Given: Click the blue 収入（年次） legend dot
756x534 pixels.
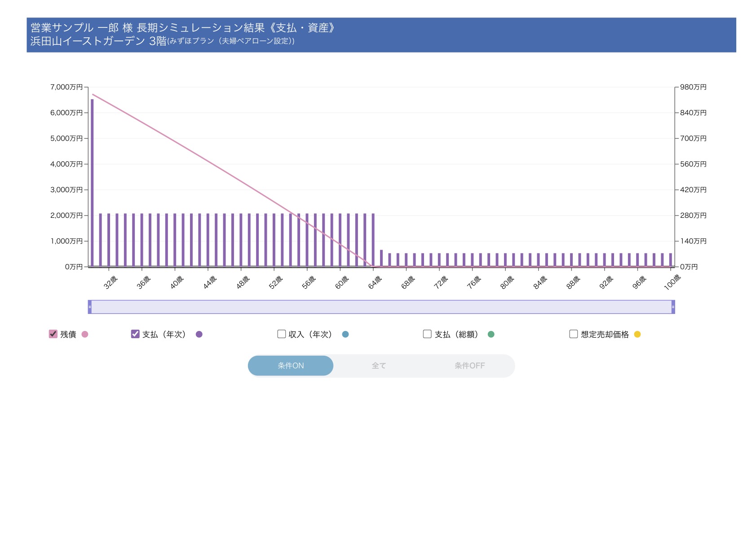Looking at the screenshot, I should [345, 334].
